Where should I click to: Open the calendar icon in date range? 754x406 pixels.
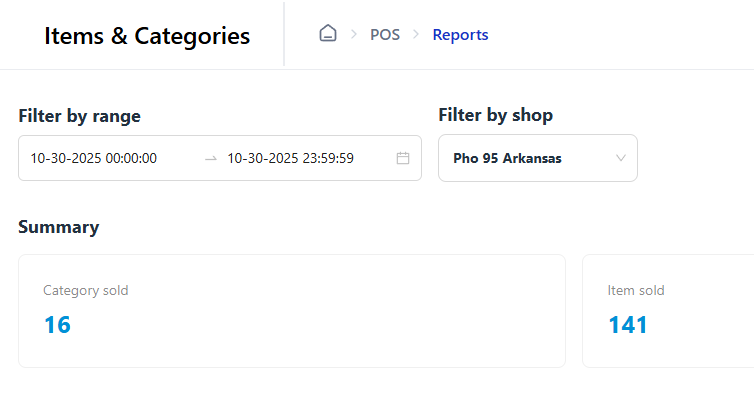tap(403, 158)
